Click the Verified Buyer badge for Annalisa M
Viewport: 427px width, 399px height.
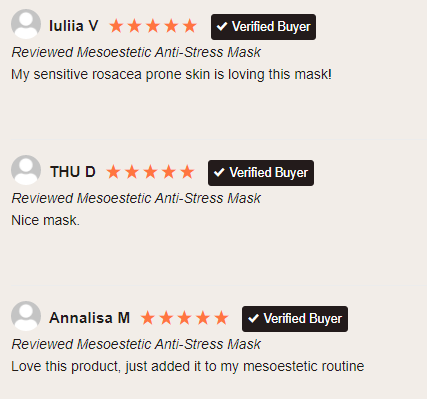point(295,319)
